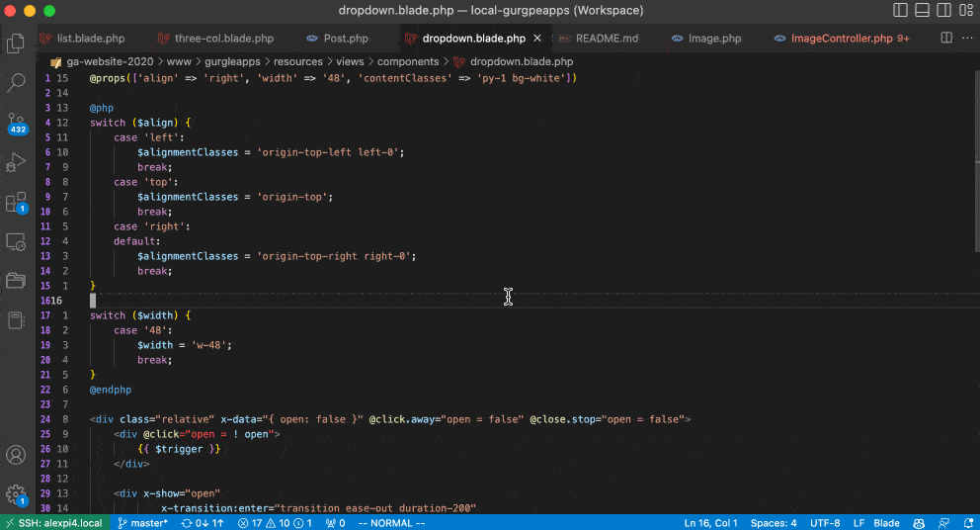Toggle the primary sidebar layout button

click(900, 11)
